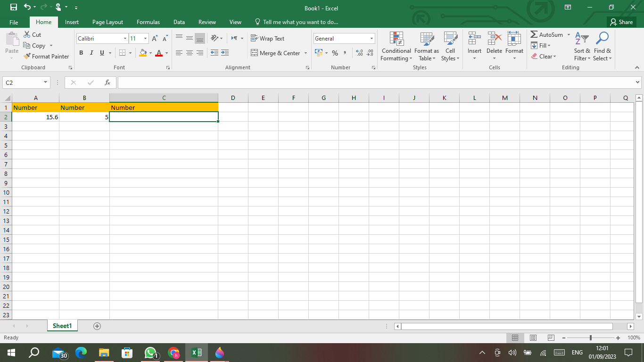Toggle Merge & Center on selection
Image resolution: width=644 pixels, height=362 pixels.
[x=276, y=53]
